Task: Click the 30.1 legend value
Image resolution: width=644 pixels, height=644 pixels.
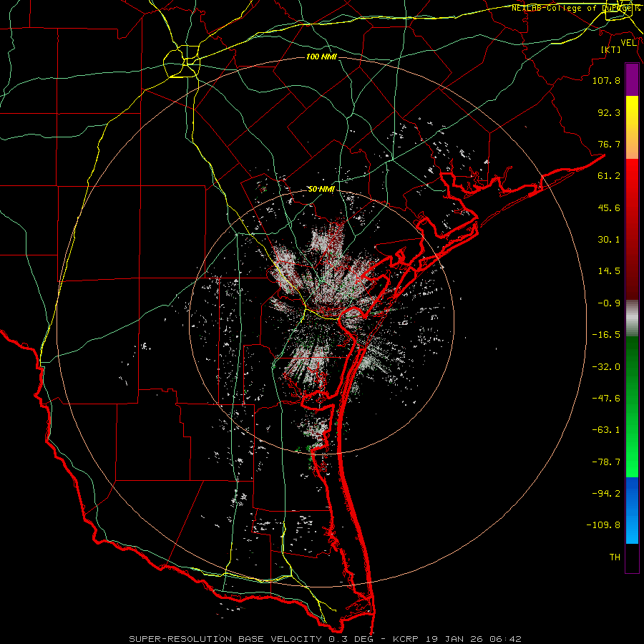Action: coord(609,240)
